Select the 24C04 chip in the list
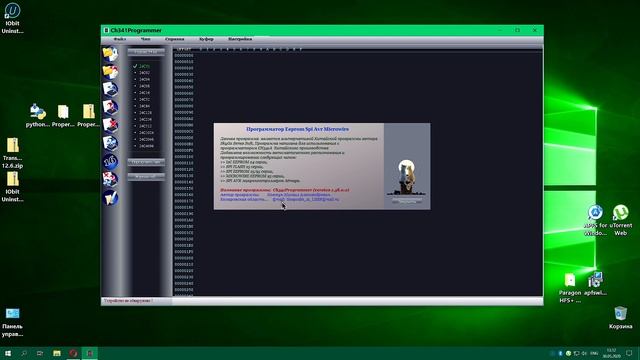The height and width of the screenshot is (360, 640). click(144, 80)
